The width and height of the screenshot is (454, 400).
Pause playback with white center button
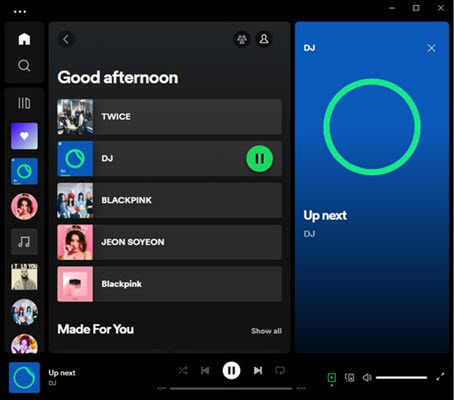[231, 370]
